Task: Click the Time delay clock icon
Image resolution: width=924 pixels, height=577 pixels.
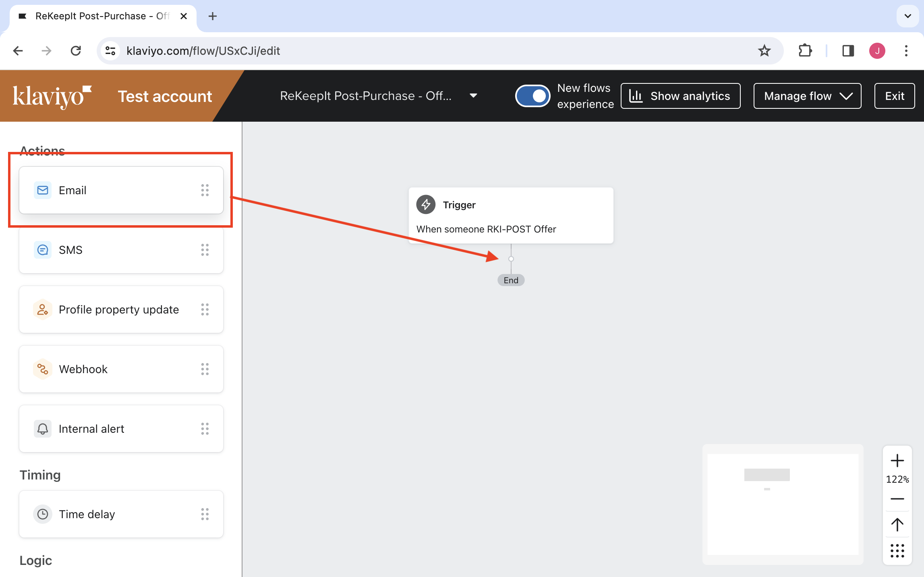Action: 42,514
